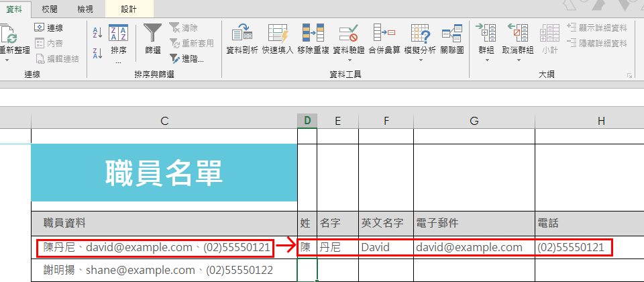Click the 姓 header cell
This screenshot has width=644, height=282.
pyautogui.click(x=307, y=223)
